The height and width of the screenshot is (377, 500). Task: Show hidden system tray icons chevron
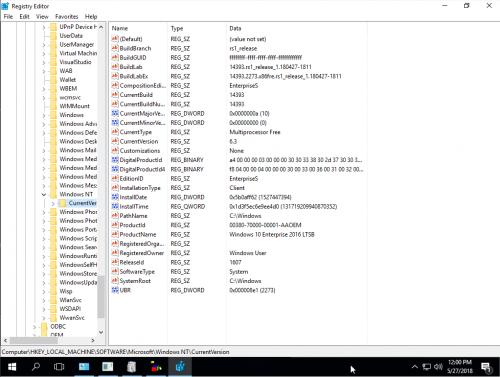point(415,367)
